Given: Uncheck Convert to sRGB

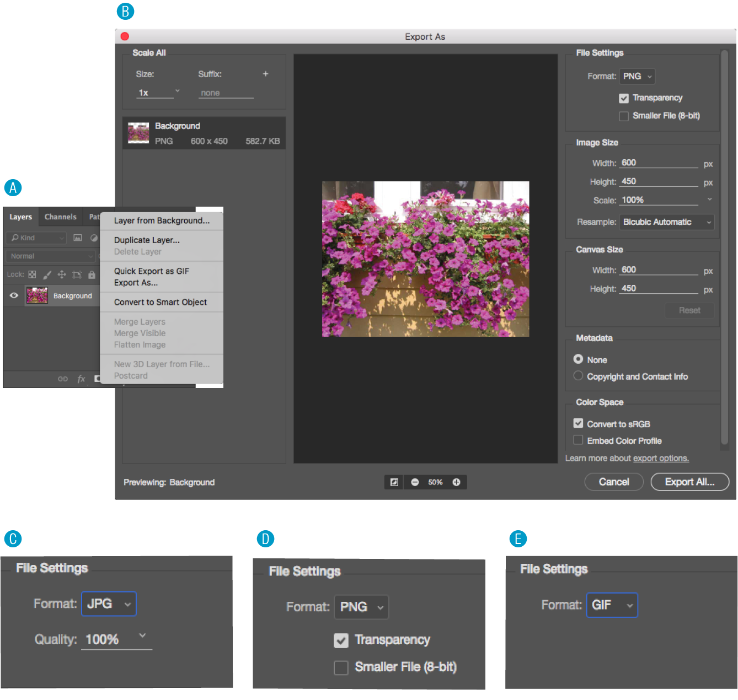Looking at the screenshot, I should [x=578, y=423].
